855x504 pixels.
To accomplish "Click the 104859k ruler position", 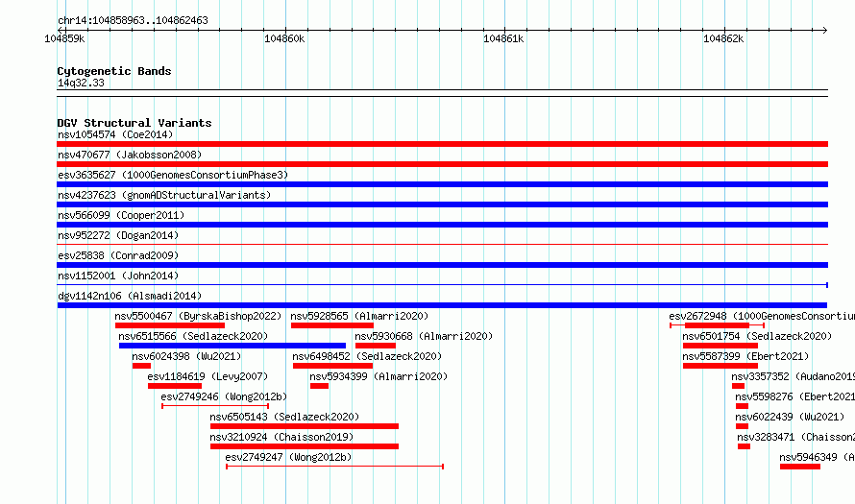I will [64, 38].
